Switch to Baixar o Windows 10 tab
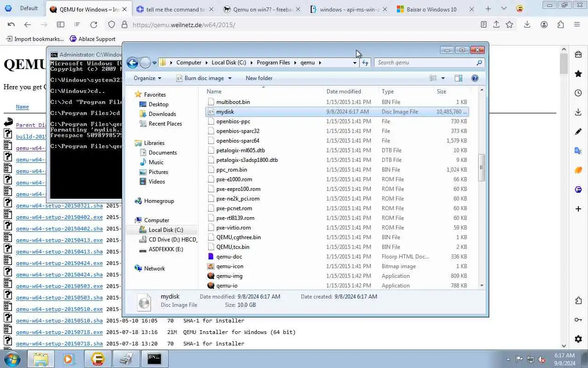The width and height of the screenshot is (588, 368). coord(435,9)
